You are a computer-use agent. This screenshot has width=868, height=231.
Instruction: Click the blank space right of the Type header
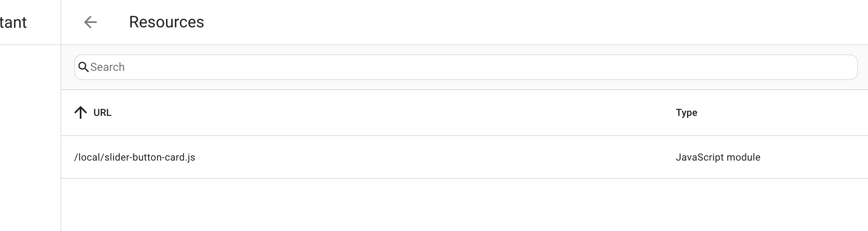click(x=786, y=113)
